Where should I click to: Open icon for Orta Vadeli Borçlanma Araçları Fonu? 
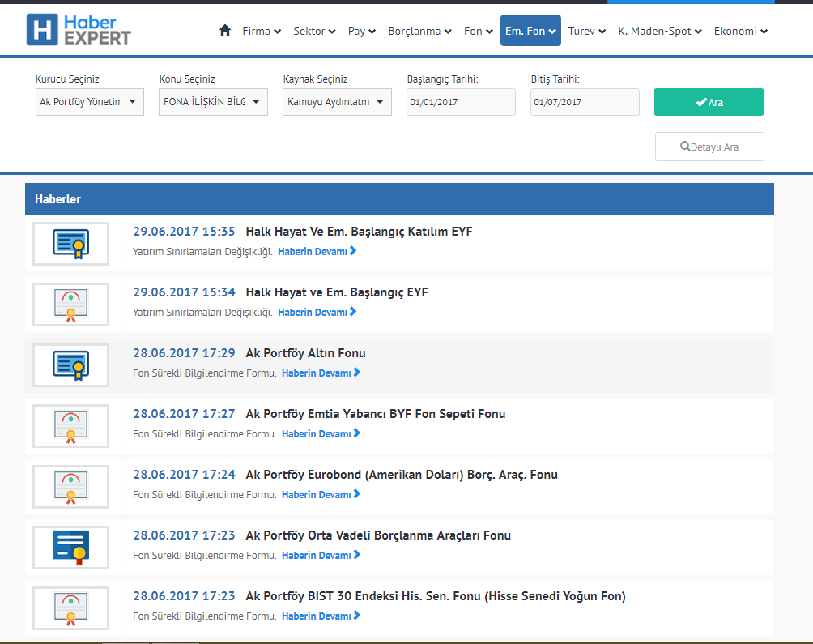(70, 547)
